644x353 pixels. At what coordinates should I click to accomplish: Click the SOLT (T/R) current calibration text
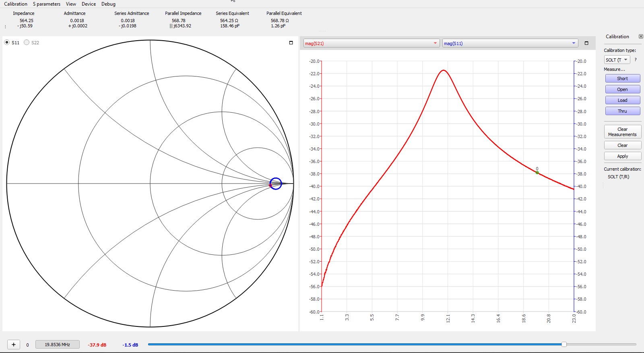[x=618, y=177]
